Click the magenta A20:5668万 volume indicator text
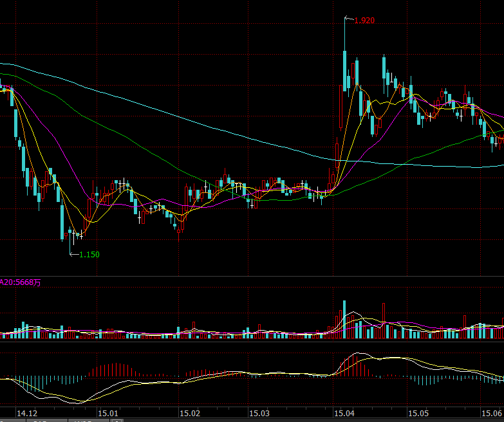 click(x=20, y=282)
